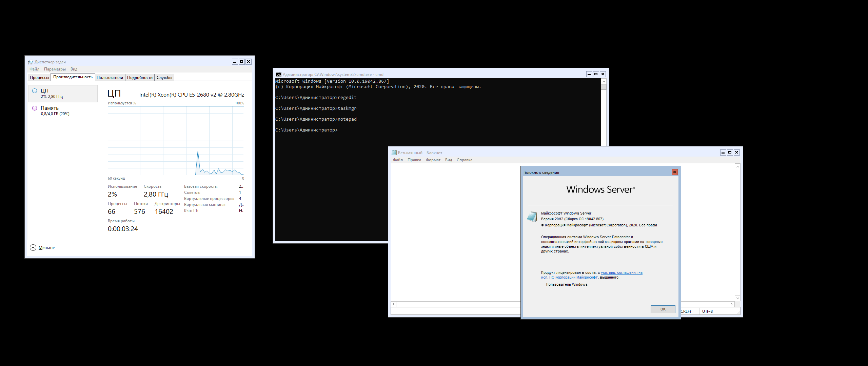Click UTF-8 in Notepad status bar
868x366 pixels.
pos(707,311)
